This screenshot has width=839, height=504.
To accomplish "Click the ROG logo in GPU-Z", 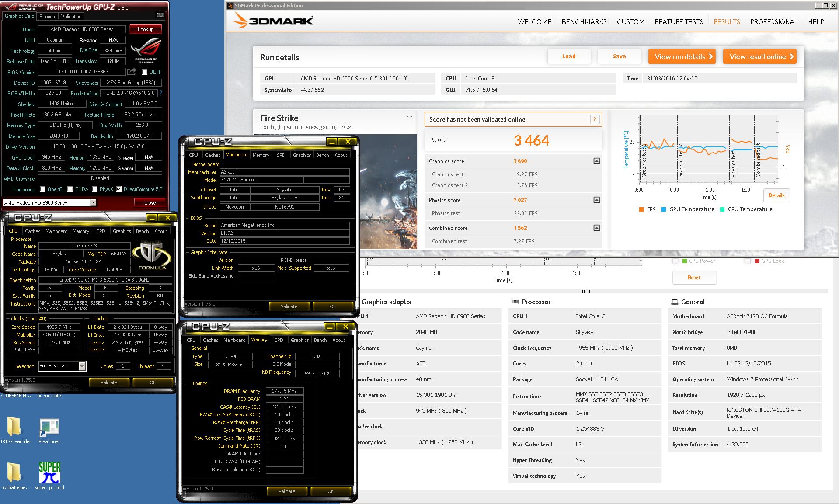I will click(x=146, y=51).
